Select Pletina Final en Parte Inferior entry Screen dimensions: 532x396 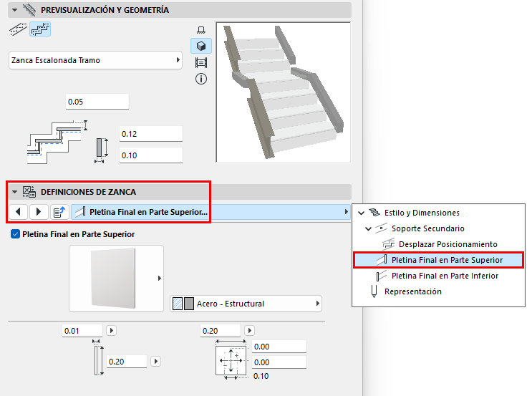(445, 276)
